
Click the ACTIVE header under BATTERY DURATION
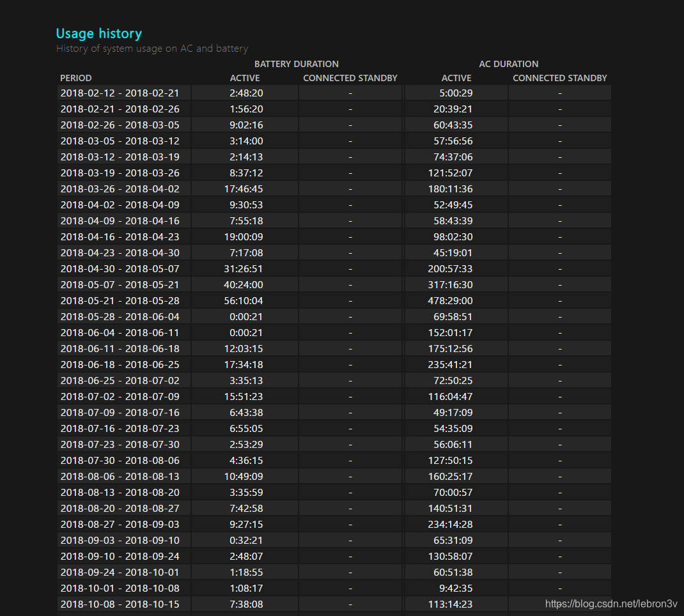245,78
